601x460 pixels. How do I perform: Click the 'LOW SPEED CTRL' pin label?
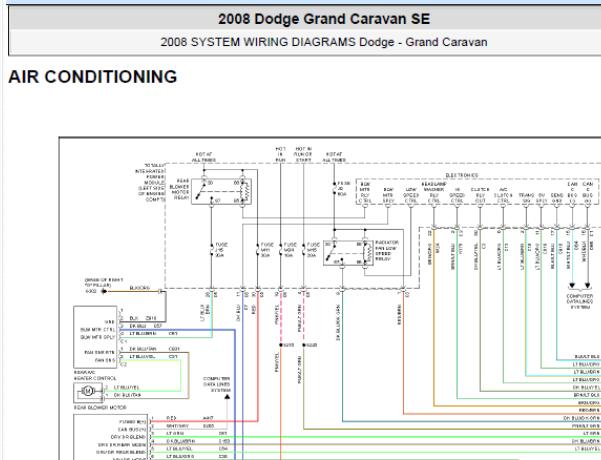point(411,195)
